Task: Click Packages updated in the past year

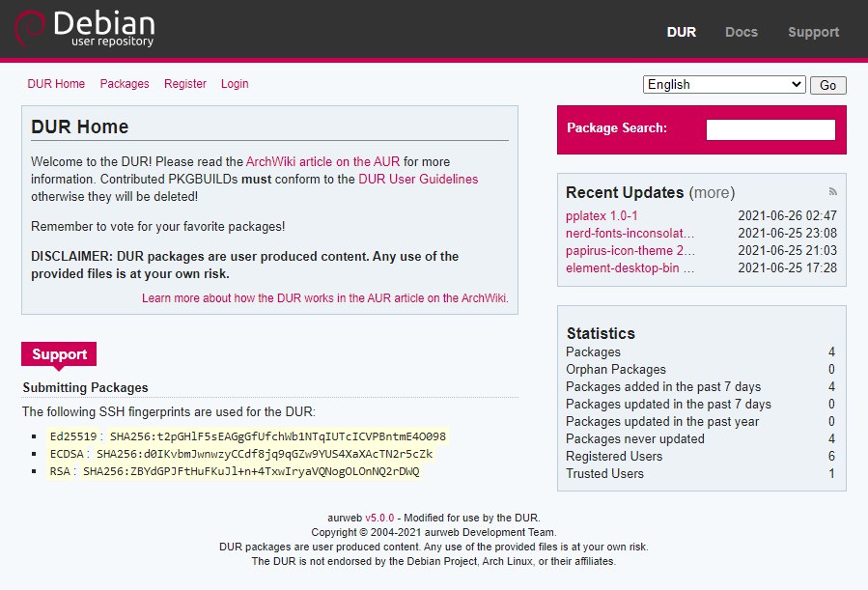Action: (x=700, y=422)
